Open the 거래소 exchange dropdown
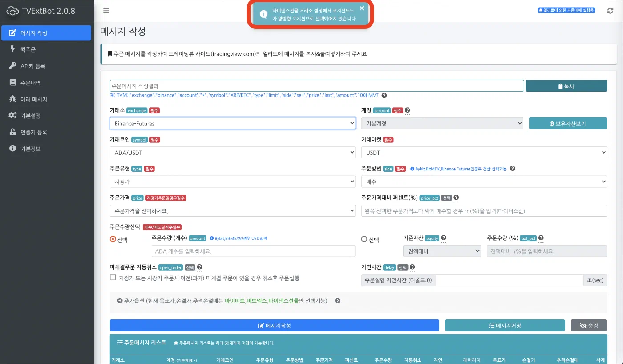The width and height of the screenshot is (623, 364). pos(233,123)
